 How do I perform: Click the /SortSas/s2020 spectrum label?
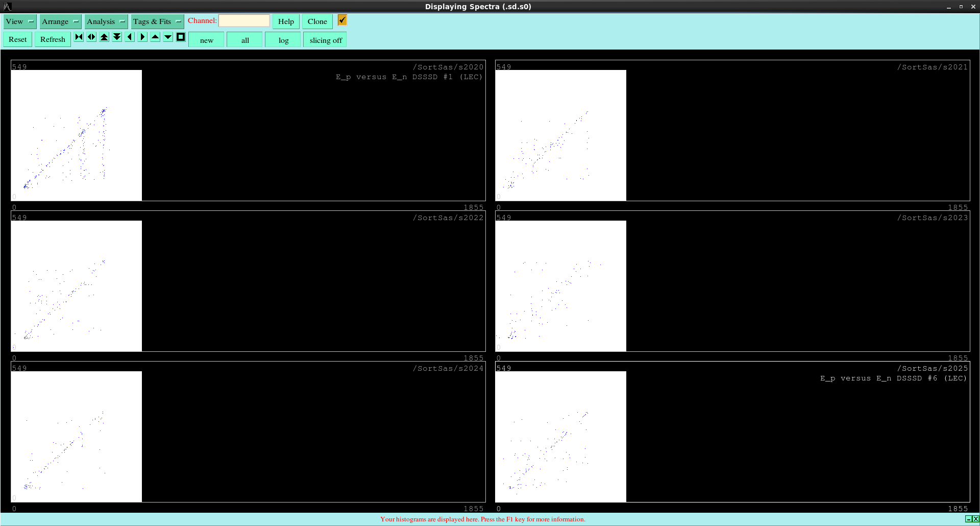448,67
